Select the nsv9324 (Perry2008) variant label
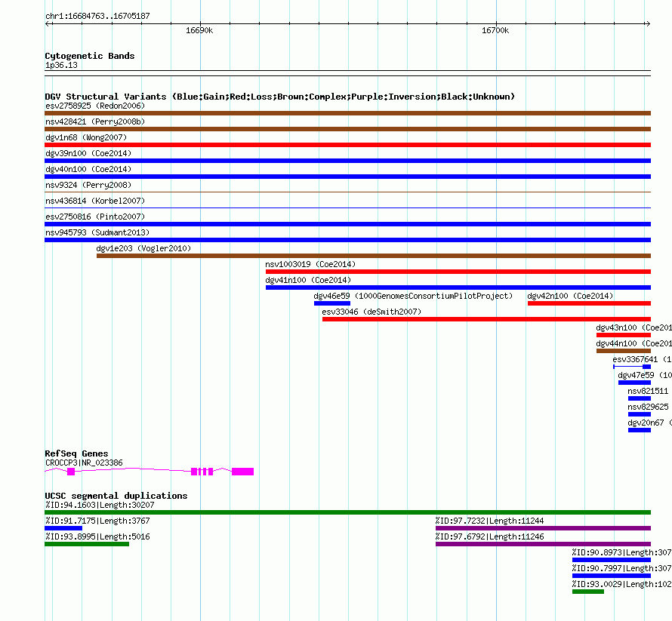Viewport: 672px width, 621px height. click(88, 185)
